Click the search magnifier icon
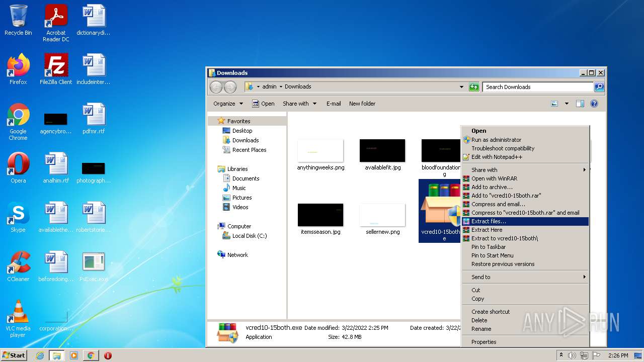Viewport: 644px width, 362px height. (599, 87)
